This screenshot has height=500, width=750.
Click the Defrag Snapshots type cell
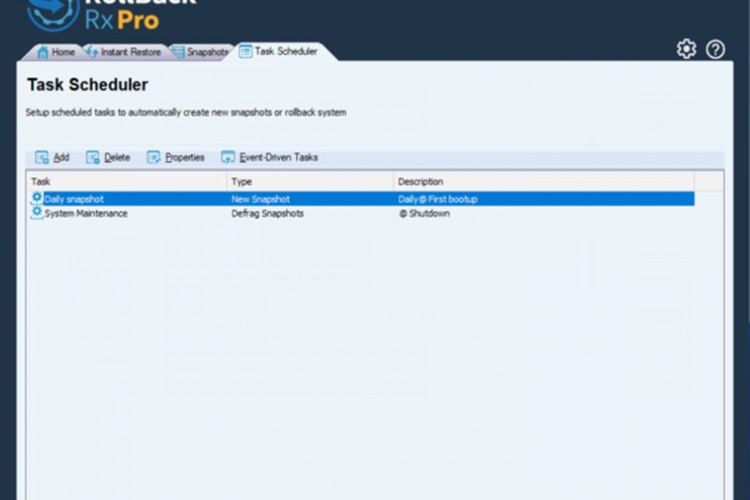[267, 213]
